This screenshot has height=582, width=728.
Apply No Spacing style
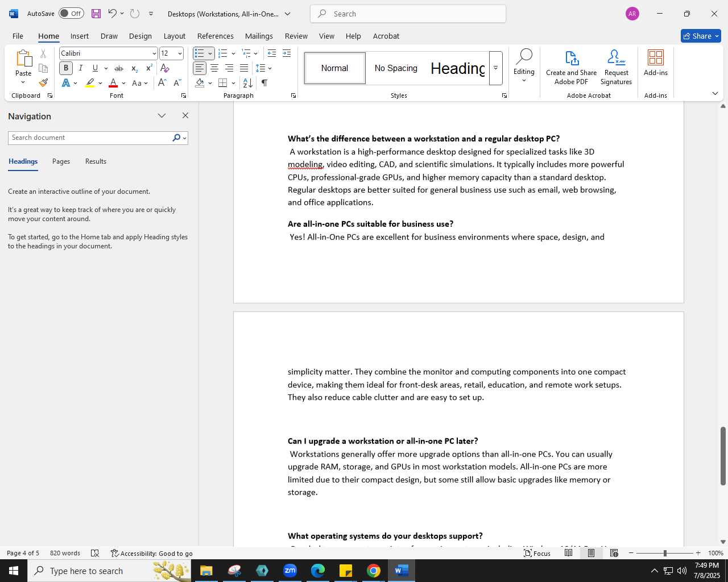(x=396, y=68)
